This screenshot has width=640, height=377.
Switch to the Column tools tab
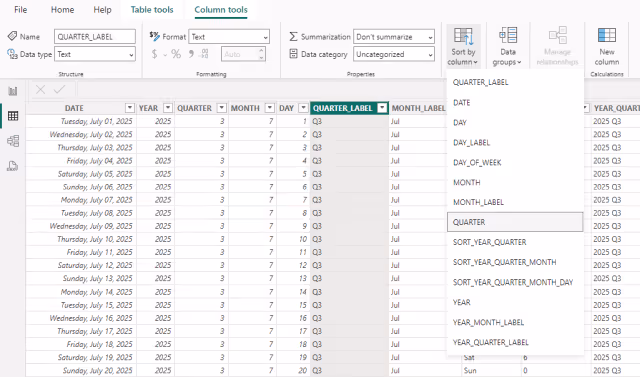(x=221, y=9)
